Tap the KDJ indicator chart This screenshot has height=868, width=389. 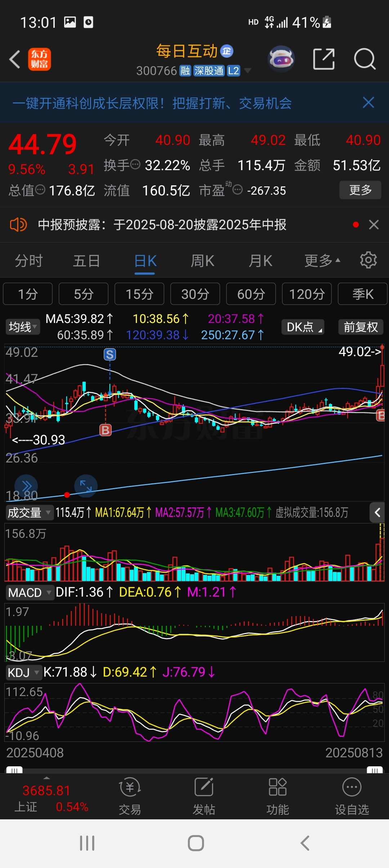click(x=194, y=712)
